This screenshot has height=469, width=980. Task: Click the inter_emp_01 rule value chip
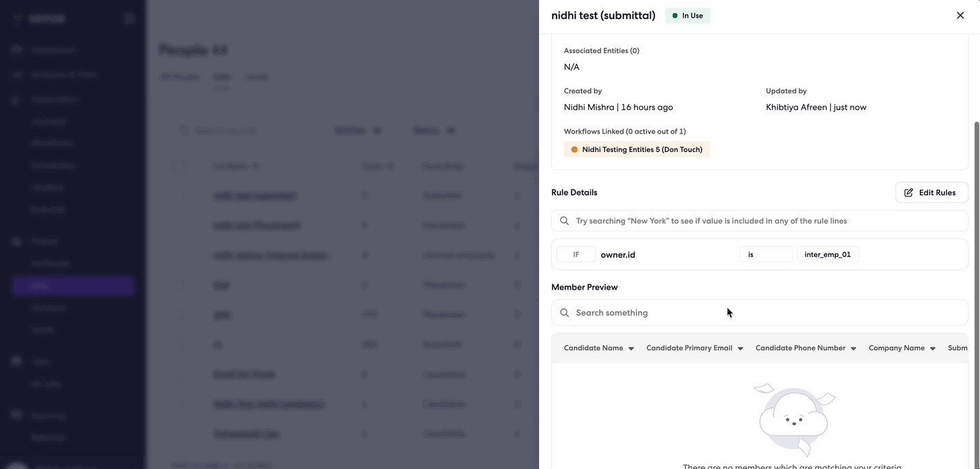827,254
